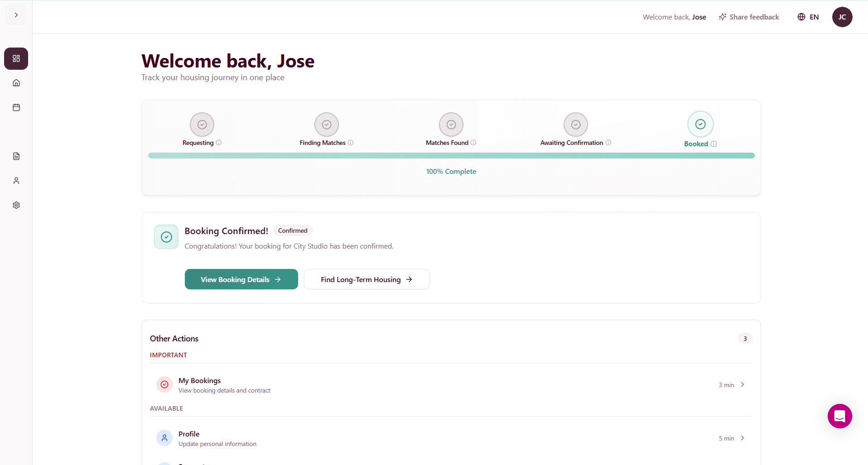Click info icon next to Awaiting Confirmation

click(x=608, y=143)
